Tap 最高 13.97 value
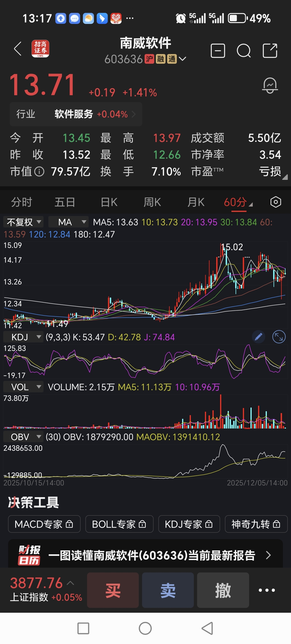Image resolution: width=291 pixels, height=644 pixels. pos(167,138)
